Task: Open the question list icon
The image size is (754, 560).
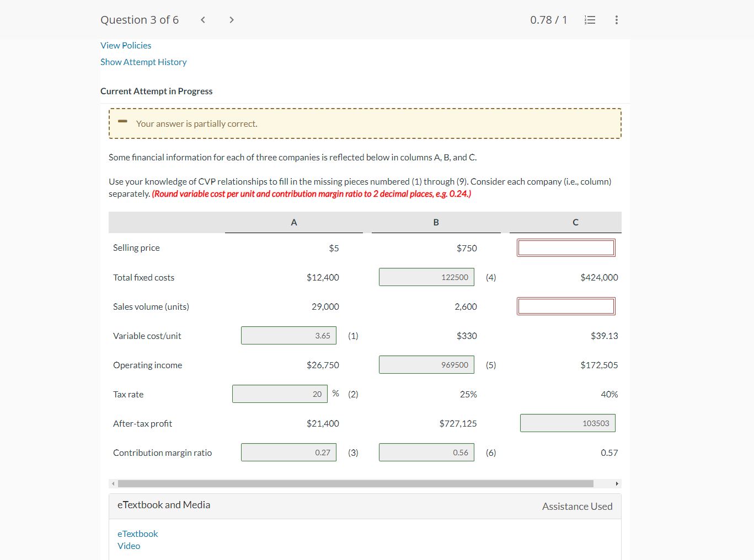Action: pos(590,20)
